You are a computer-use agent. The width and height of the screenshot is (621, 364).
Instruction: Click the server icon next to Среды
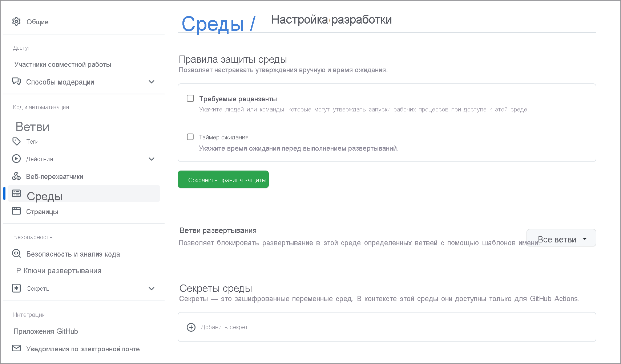(16, 193)
